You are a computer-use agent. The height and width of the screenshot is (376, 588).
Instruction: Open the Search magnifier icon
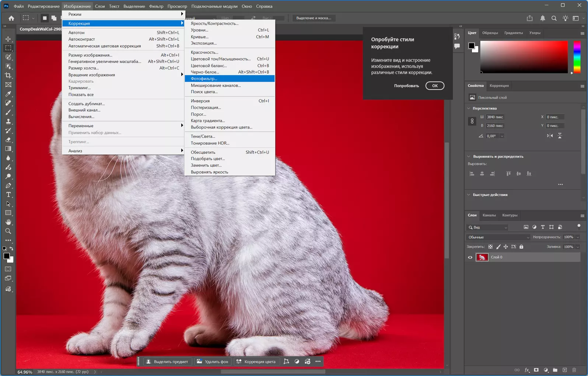point(554,18)
